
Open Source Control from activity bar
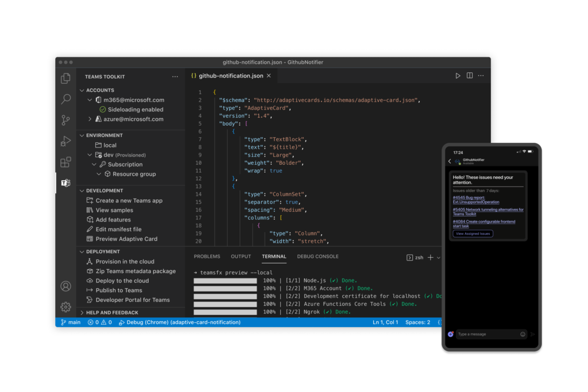(x=65, y=119)
